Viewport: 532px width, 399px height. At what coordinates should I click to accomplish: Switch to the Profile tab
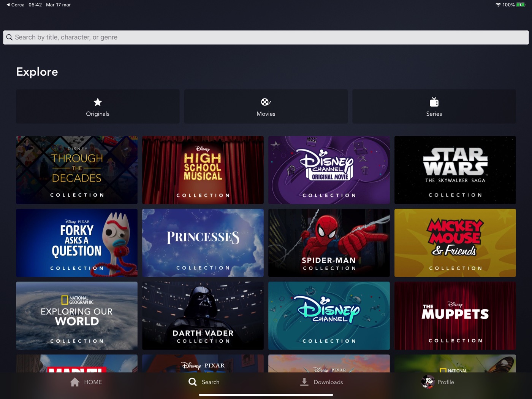(x=437, y=382)
